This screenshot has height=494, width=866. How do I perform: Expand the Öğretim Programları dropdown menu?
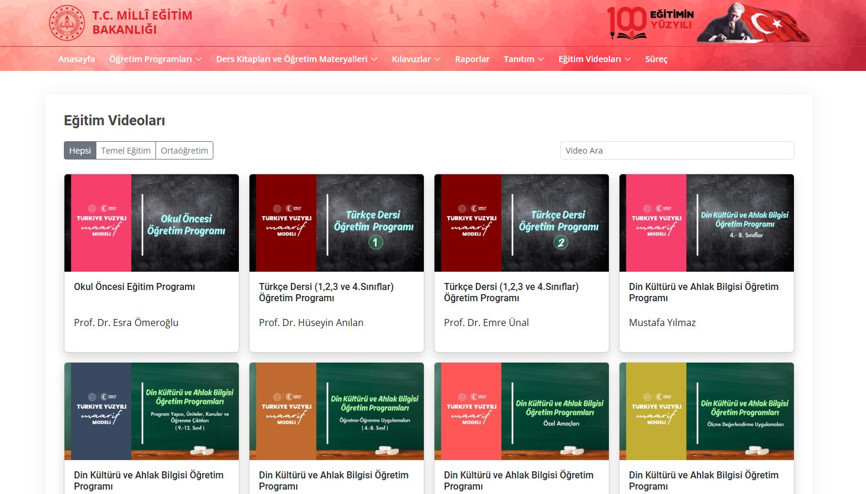click(155, 59)
